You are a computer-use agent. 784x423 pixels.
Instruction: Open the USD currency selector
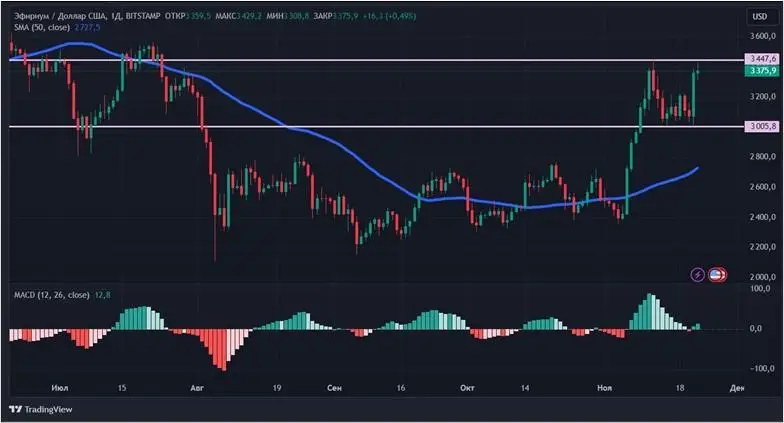[x=759, y=16]
